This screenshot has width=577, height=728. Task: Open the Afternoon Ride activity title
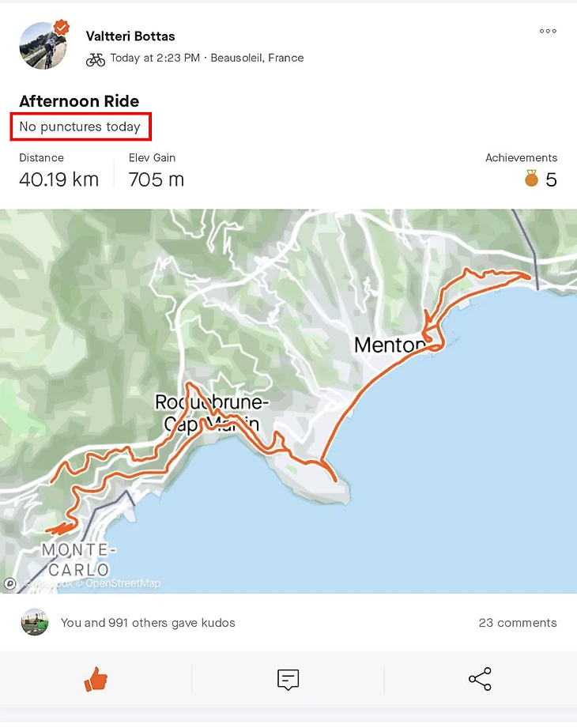[79, 101]
